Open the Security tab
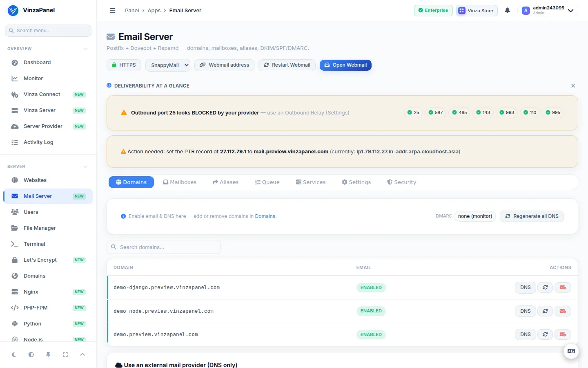Image resolution: width=588 pixels, height=368 pixels. [x=402, y=182]
